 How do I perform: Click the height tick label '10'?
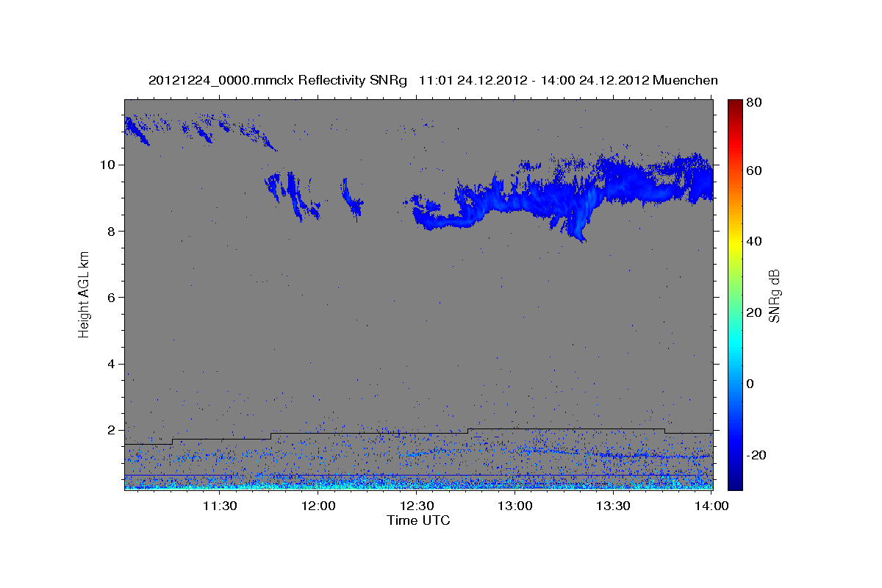click(110, 164)
